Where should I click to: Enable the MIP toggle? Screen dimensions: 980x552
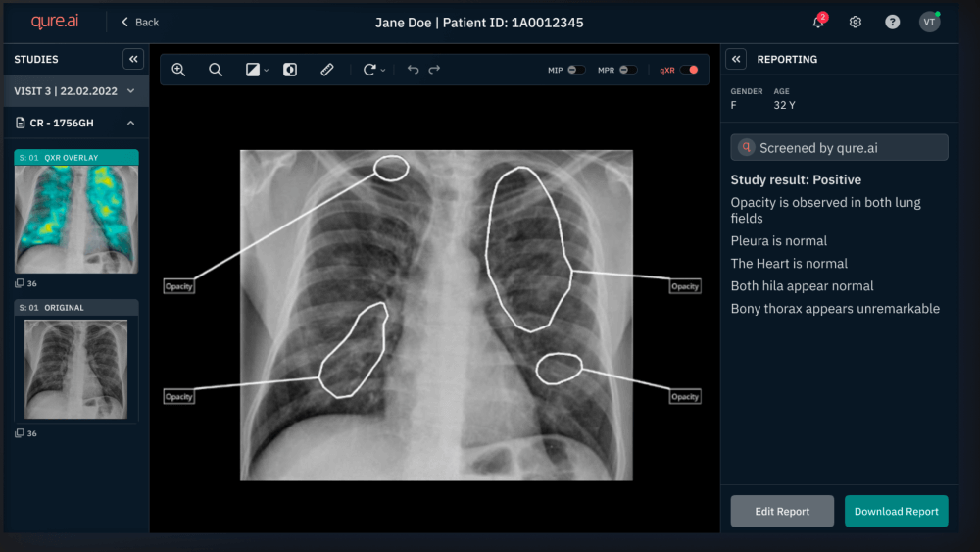(576, 70)
